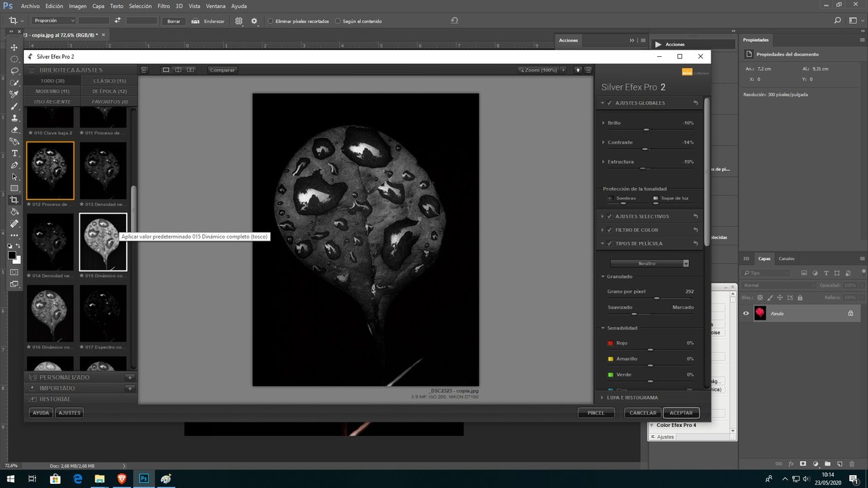Uncheck the Filtro de Color section checkbox
The width and height of the screenshot is (868, 488).
(610, 230)
